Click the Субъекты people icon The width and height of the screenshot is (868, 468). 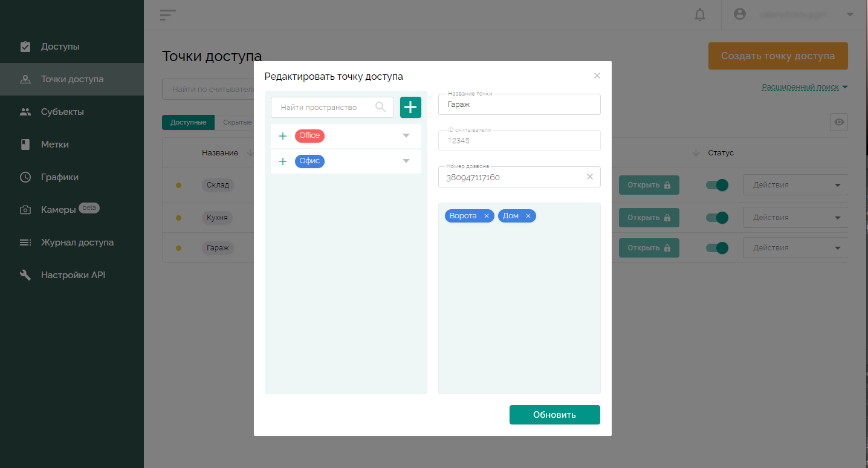(x=25, y=112)
